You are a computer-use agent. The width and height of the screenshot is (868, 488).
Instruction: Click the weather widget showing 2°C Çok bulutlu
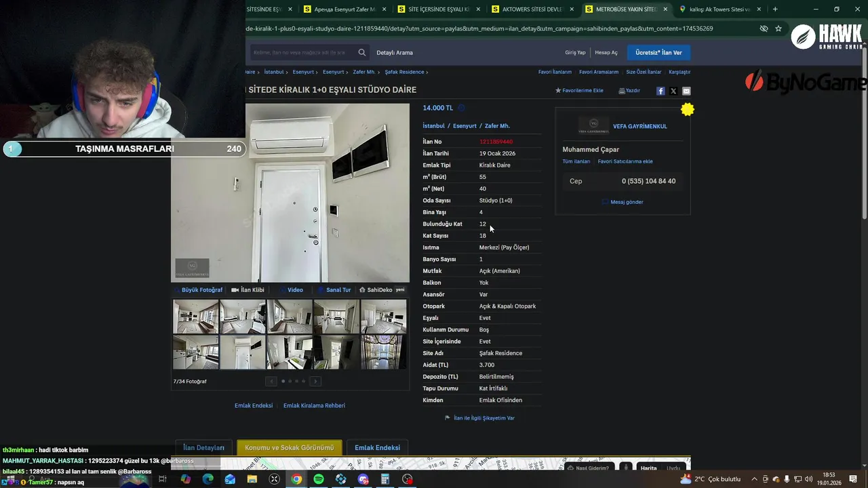710,479
